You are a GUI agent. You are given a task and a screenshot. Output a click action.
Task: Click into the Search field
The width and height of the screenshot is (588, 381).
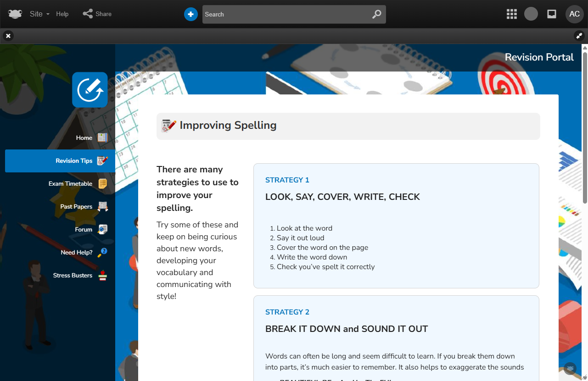tap(285, 14)
